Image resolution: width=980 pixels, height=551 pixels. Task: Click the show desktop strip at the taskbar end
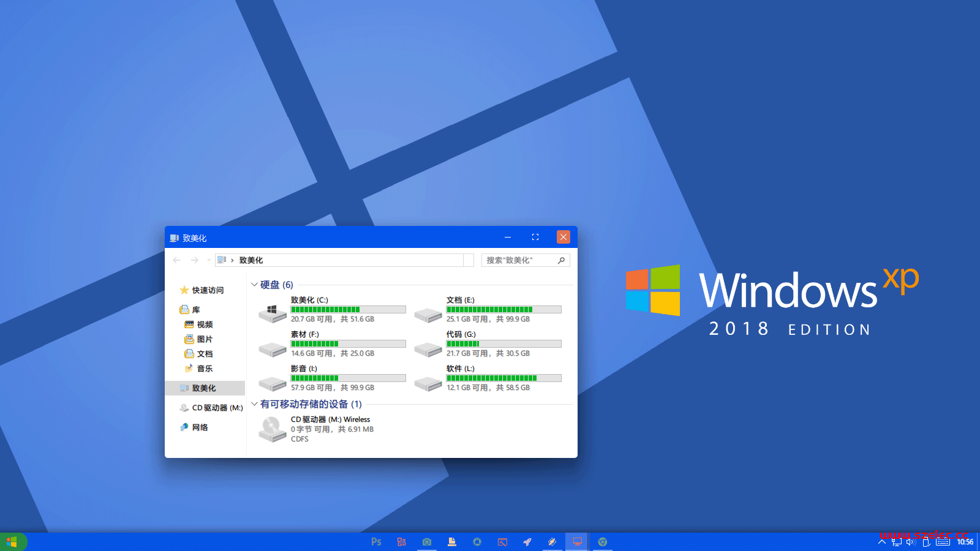click(x=978, y=542)
